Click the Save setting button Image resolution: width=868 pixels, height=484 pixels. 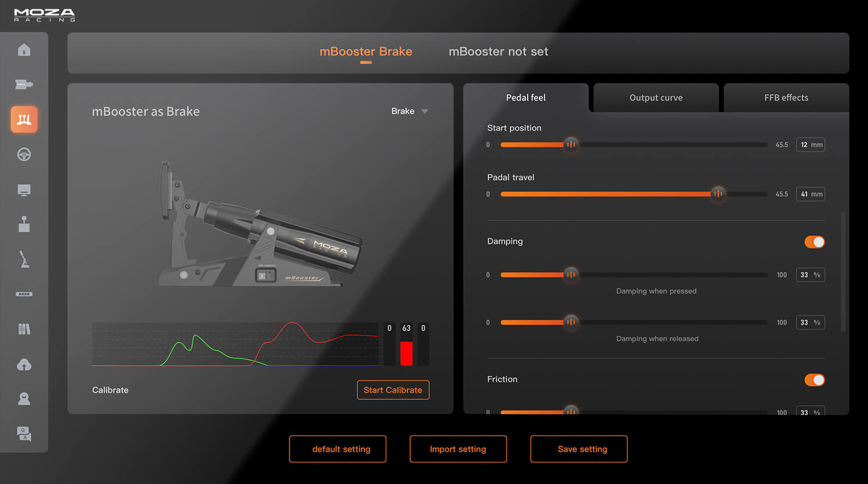pyautogui.click(x=578, y=449)
